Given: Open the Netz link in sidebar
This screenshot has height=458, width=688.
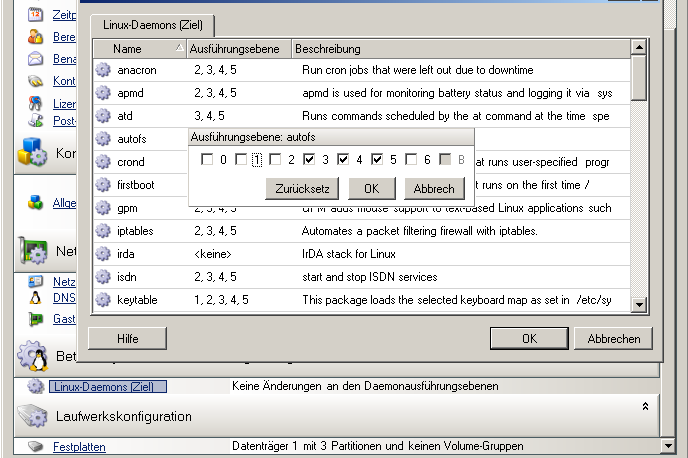Looking at the screenshot, I should click(x=64, y=281).
